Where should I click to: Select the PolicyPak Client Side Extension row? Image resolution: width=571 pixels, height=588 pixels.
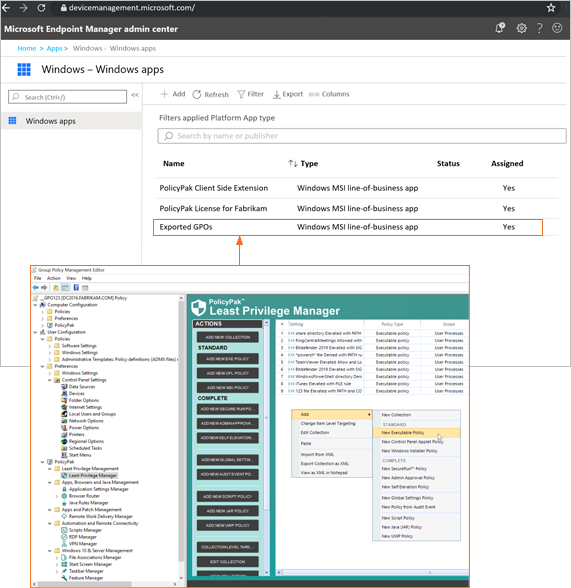(x=357, y=188)
